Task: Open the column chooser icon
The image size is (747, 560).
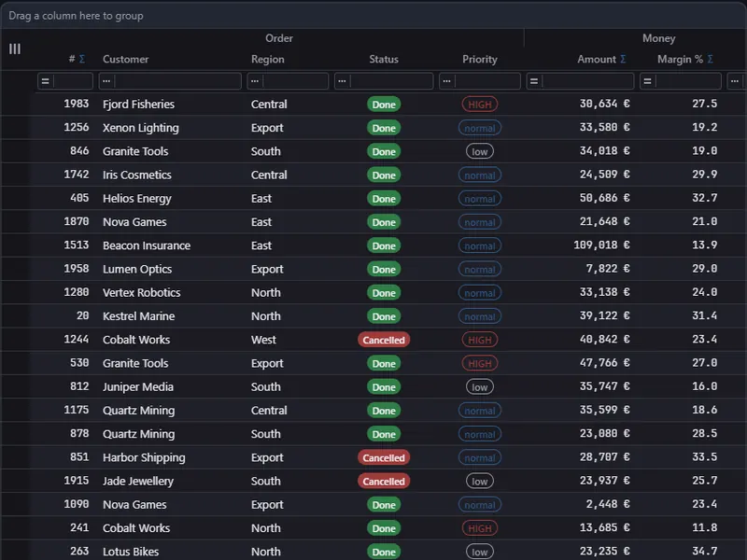Action: [x=15, y=49]
